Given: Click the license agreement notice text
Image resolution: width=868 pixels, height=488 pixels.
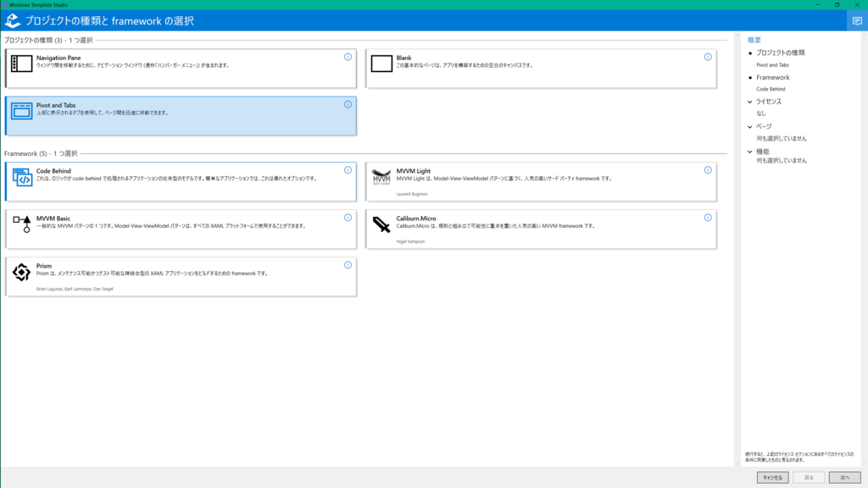Looking at the screenshot, I should coord(799,457).
